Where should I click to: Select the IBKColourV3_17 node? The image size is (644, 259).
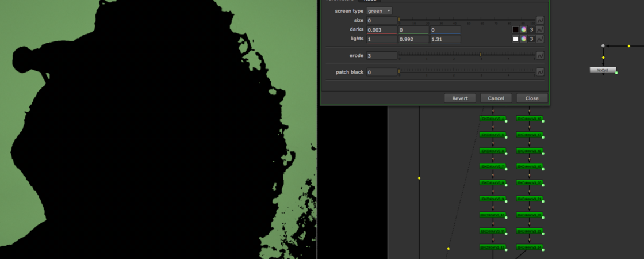pos(530,135)
